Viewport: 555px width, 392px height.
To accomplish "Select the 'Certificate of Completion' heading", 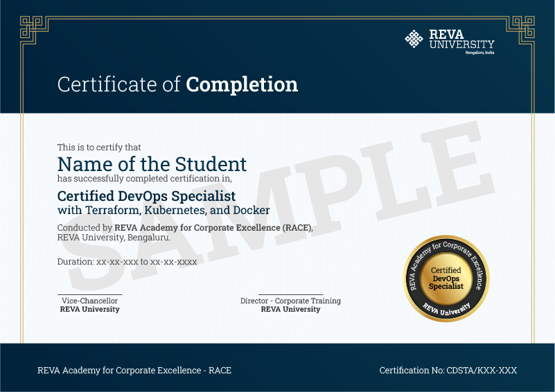I will [177, 84].
